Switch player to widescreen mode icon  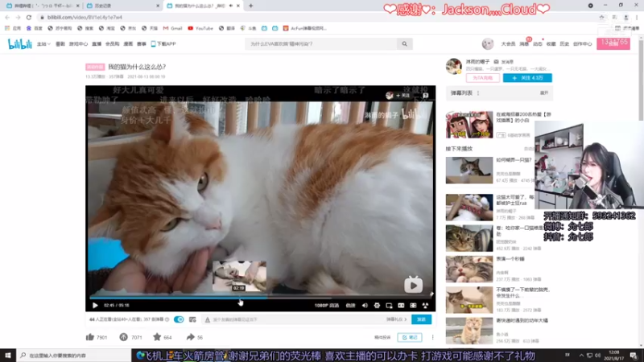point(401,306)
